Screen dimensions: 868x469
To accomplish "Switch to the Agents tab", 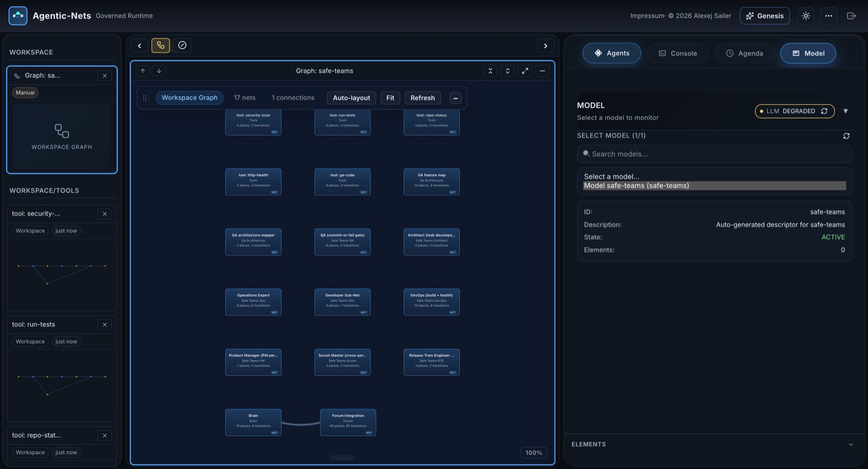I will [612, 53].
